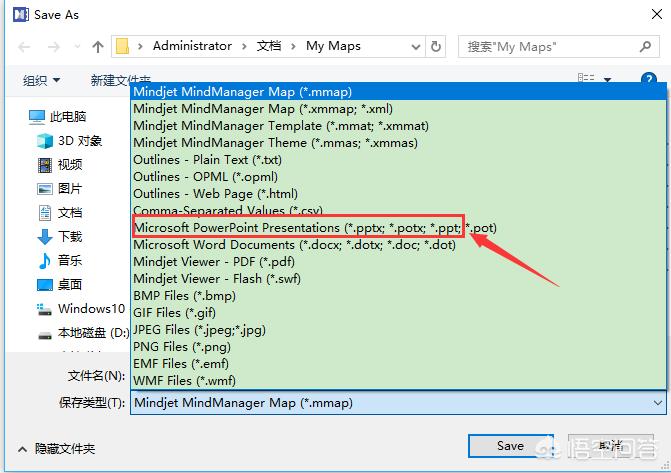
Task: Open 3D 对象 folder in sidebar
Action: click(x=70, y=140)
